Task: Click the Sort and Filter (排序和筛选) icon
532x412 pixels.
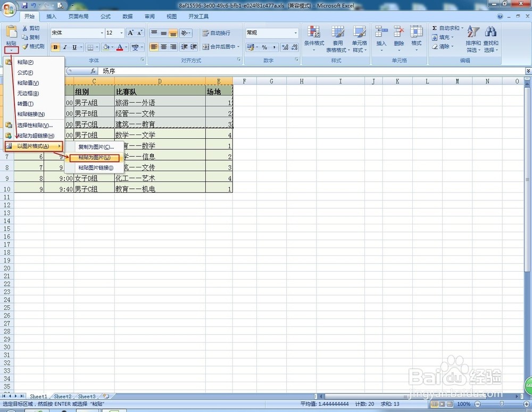Action: pyautogui.click(x=473, y=32)
